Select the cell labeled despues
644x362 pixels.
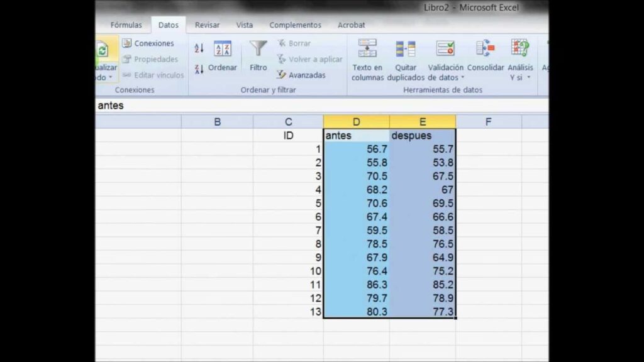[x=423, y=135]
